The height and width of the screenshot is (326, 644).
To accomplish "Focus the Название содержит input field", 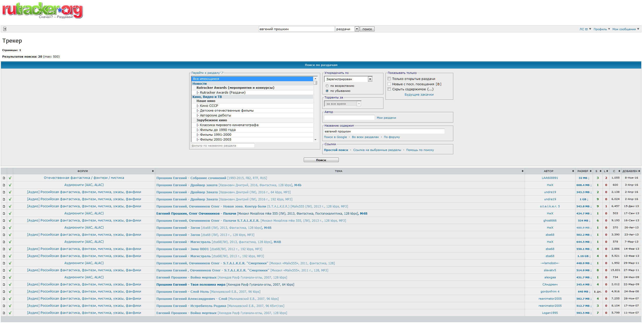I will coord(384,131).
